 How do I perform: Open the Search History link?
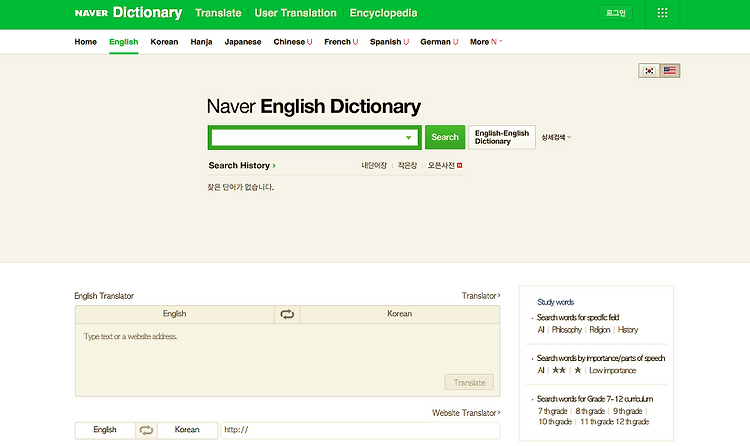[x=242, y=166]
